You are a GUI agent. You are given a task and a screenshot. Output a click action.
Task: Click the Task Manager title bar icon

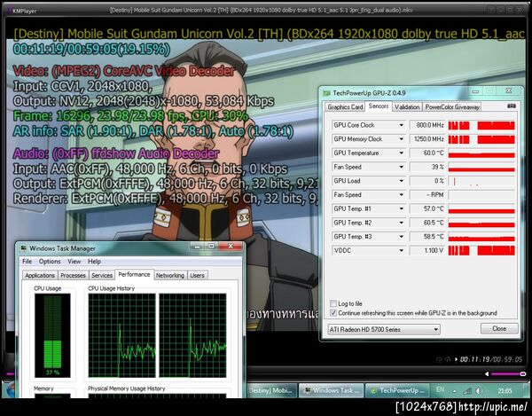click(x=23, y=248)
